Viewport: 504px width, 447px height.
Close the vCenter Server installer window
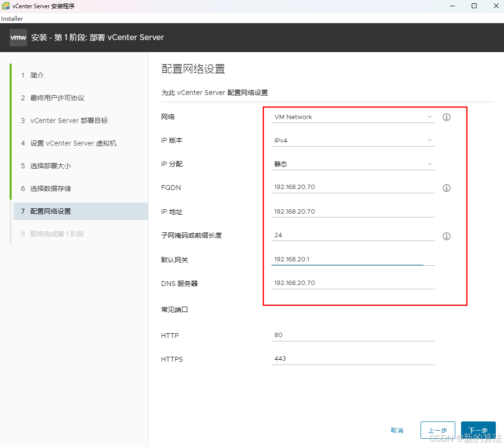pos(496,6)
